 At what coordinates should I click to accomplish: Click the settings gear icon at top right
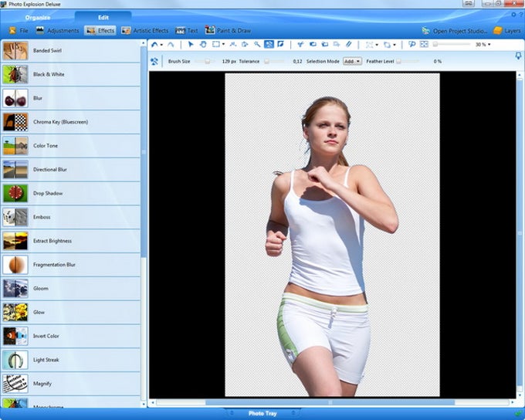(513, 15)
